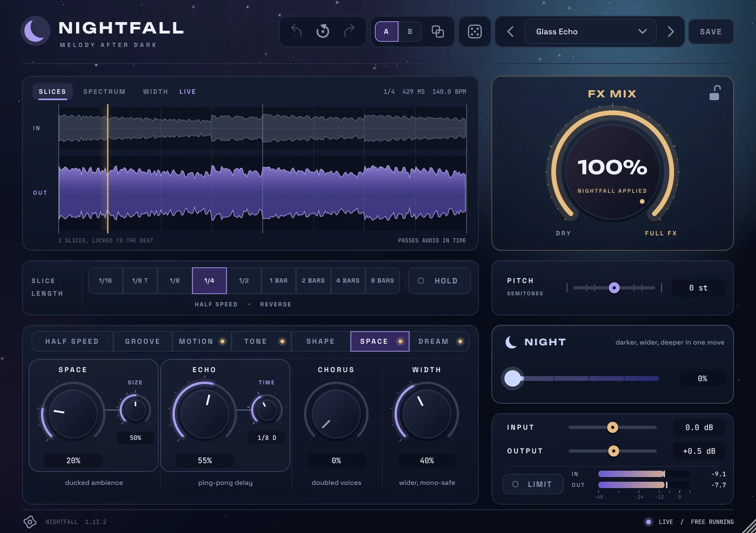Image resolution: width=756 pixels, height=533 pixels.
Task: Switch to the SPECTRUM tab
Action: [x=104, y=92]
